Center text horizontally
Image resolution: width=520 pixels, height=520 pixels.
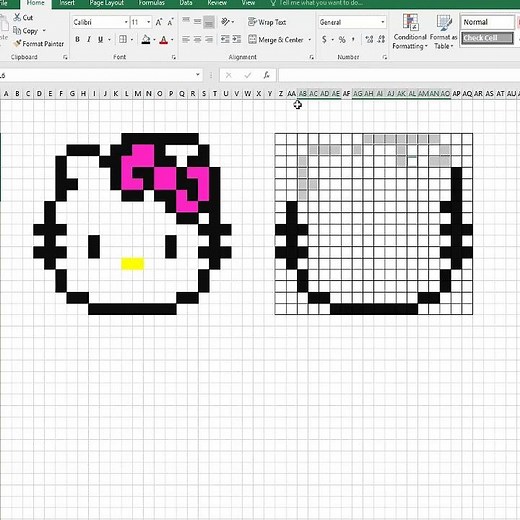(x=197, y=40)
